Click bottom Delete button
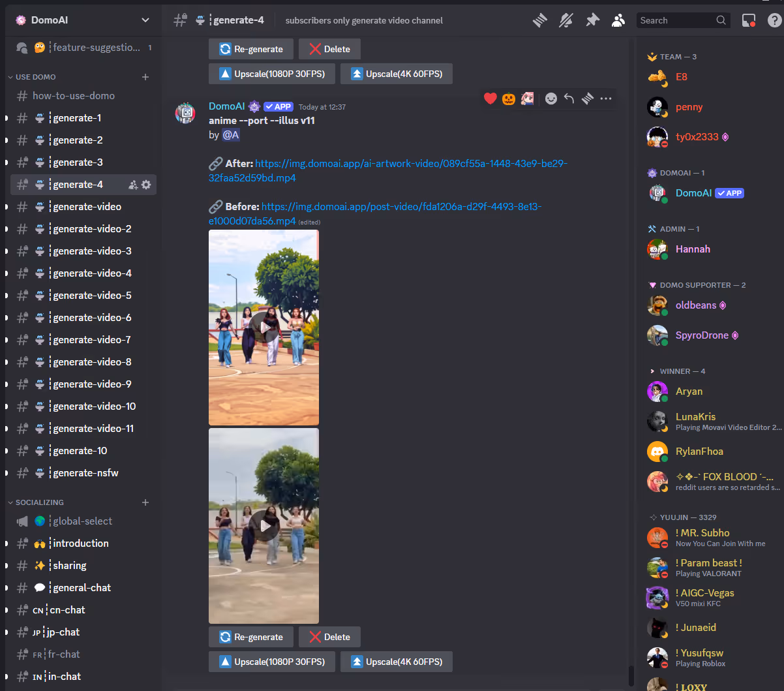This screenshot has width=784, height=691. 329,637
